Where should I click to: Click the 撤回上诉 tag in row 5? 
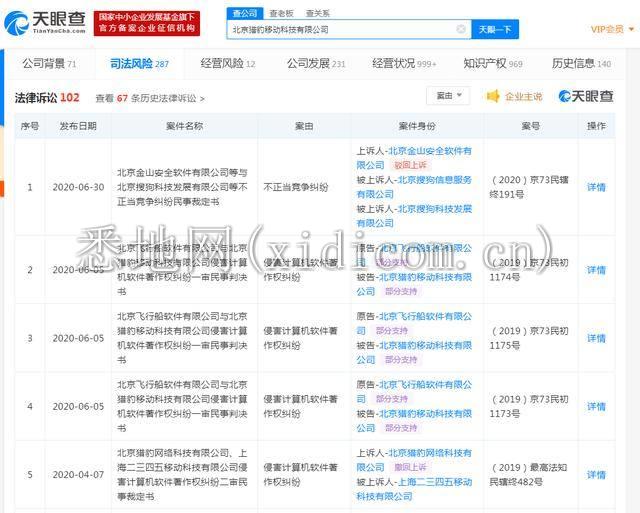410,468
